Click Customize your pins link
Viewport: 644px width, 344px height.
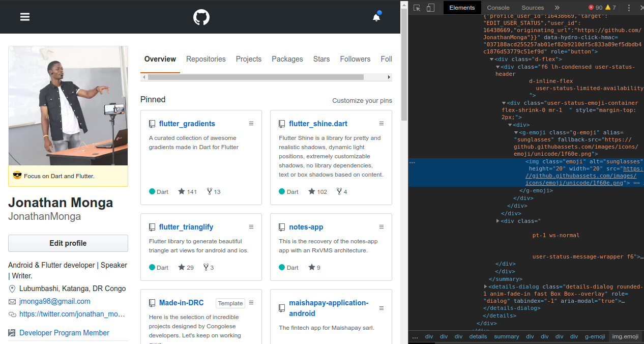[362, 100]
